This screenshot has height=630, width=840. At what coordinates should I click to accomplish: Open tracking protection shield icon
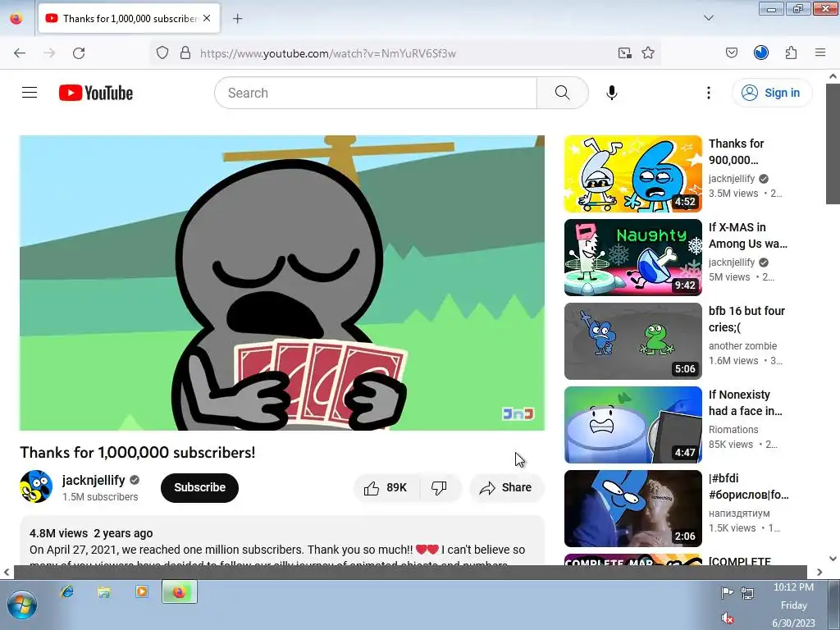(x=162, y=53)
